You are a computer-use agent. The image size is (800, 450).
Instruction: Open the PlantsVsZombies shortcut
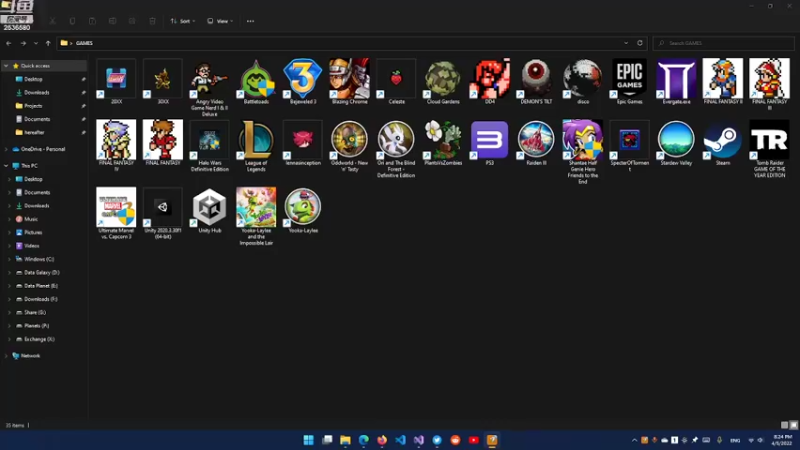pyautogui.click(x=443, y=143)
